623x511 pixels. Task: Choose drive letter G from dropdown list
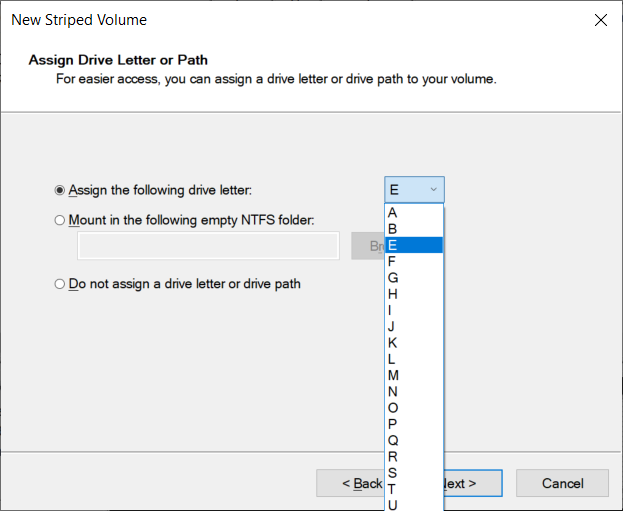(414, 278)
